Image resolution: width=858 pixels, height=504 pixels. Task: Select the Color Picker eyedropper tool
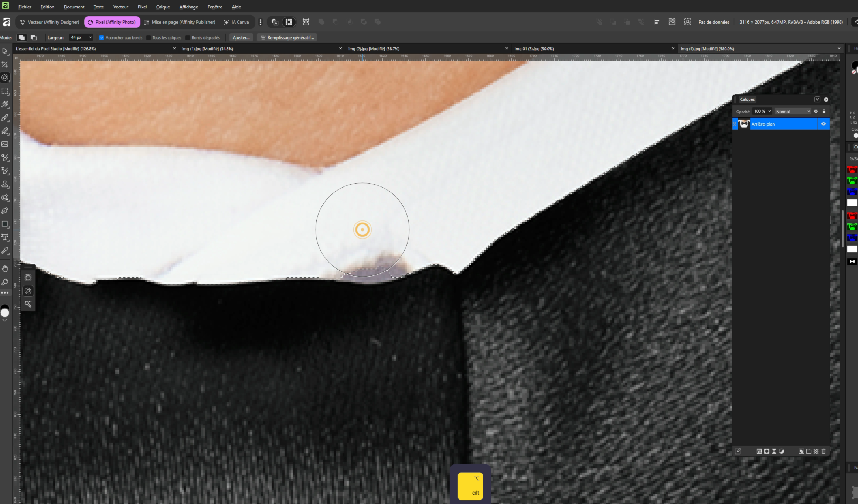click(5, 251)
